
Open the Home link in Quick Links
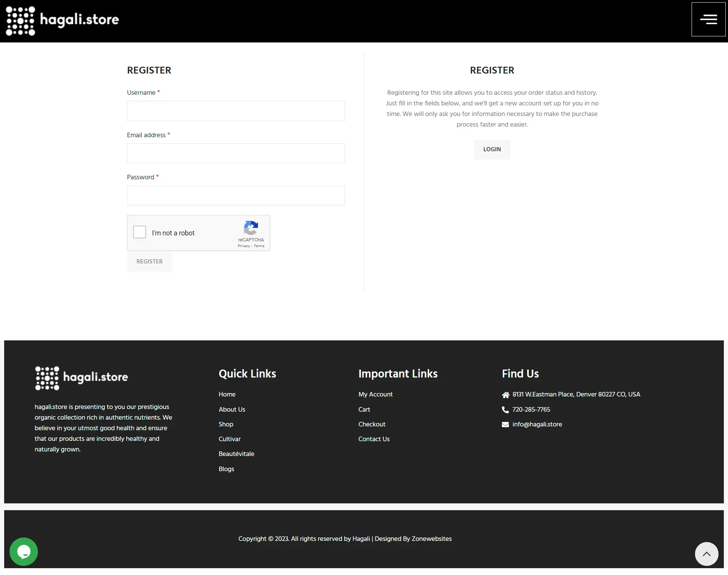point(227,395)
